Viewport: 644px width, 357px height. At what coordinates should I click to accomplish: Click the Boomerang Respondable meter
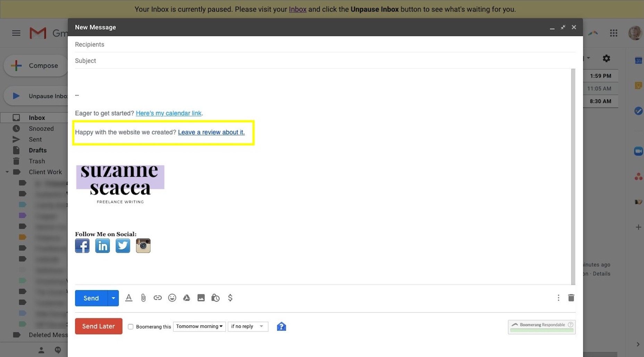542,327
